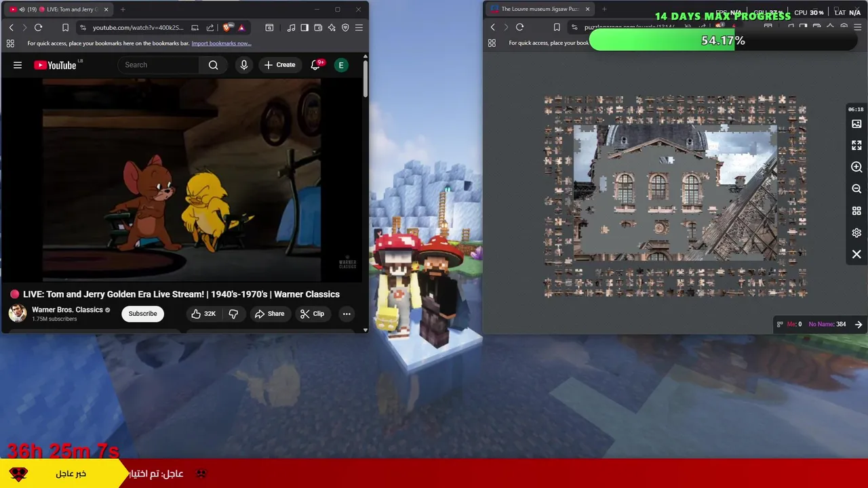868x488 pixels.
Task: Click the assembled Louvre puzzle image
Action: [675, 192]
